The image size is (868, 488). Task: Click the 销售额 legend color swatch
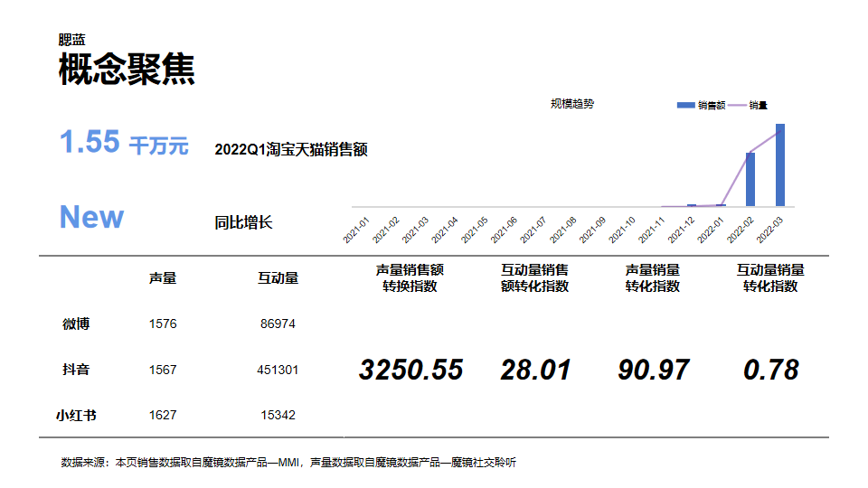[x=686, y=105]
